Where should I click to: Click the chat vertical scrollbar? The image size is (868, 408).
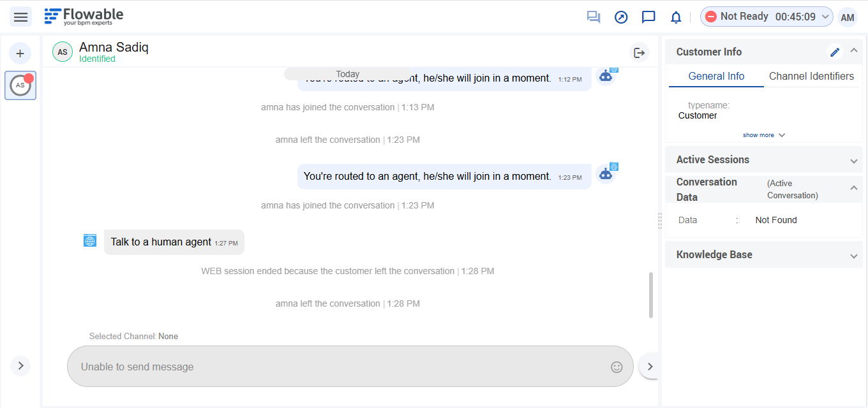pyautogui.click(x=650, y=295)
